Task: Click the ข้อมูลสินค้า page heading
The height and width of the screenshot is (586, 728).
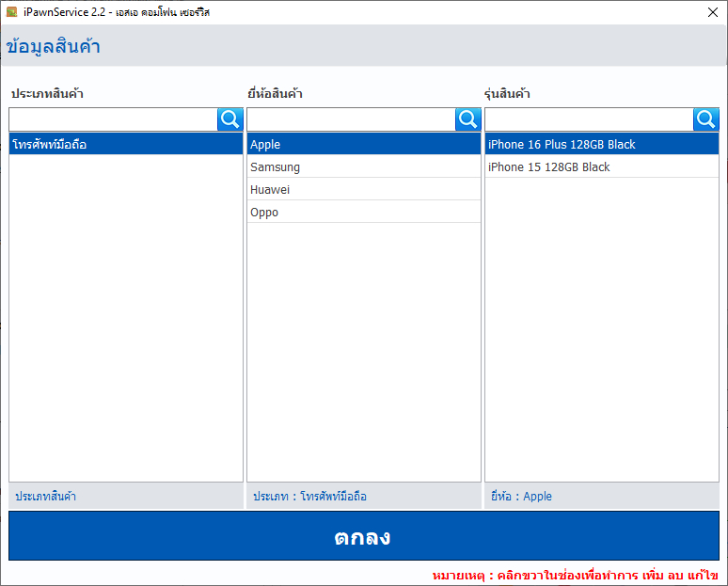Action: tap(53, 46)
